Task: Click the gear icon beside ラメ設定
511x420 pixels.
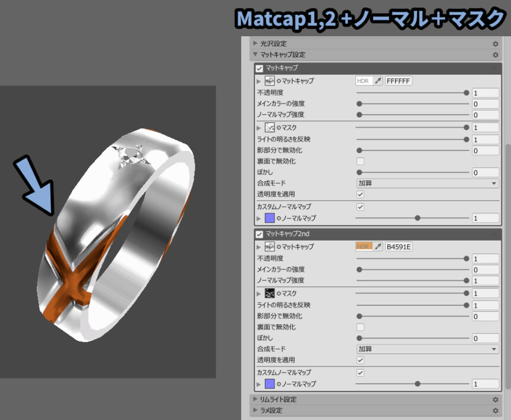Action: pos(495,410)
